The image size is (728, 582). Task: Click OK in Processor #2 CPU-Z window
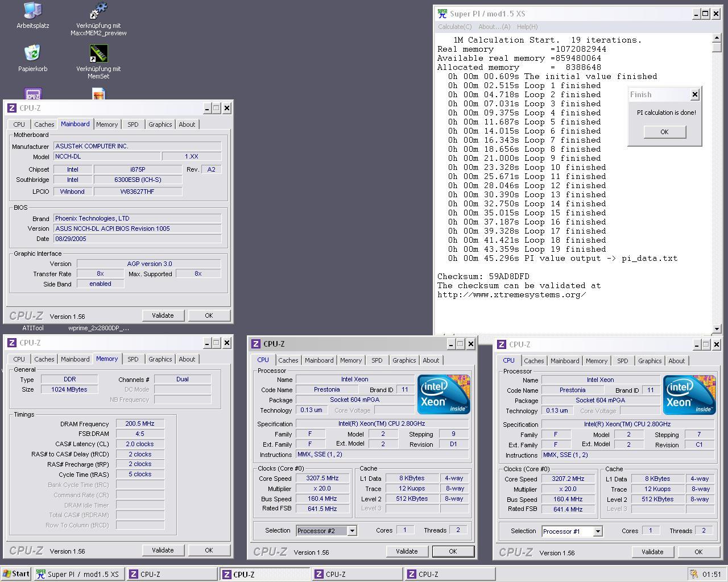[x=453, y=551]
